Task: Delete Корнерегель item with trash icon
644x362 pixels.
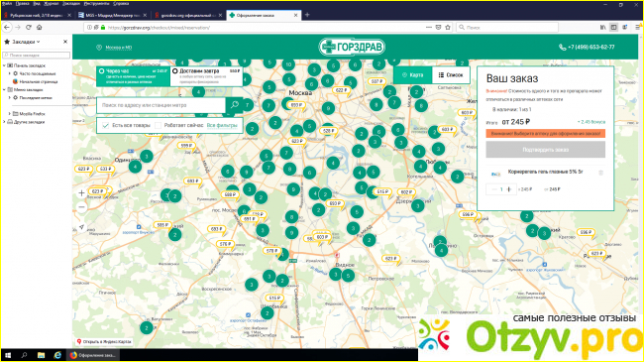Action: [x=600, y=173]
